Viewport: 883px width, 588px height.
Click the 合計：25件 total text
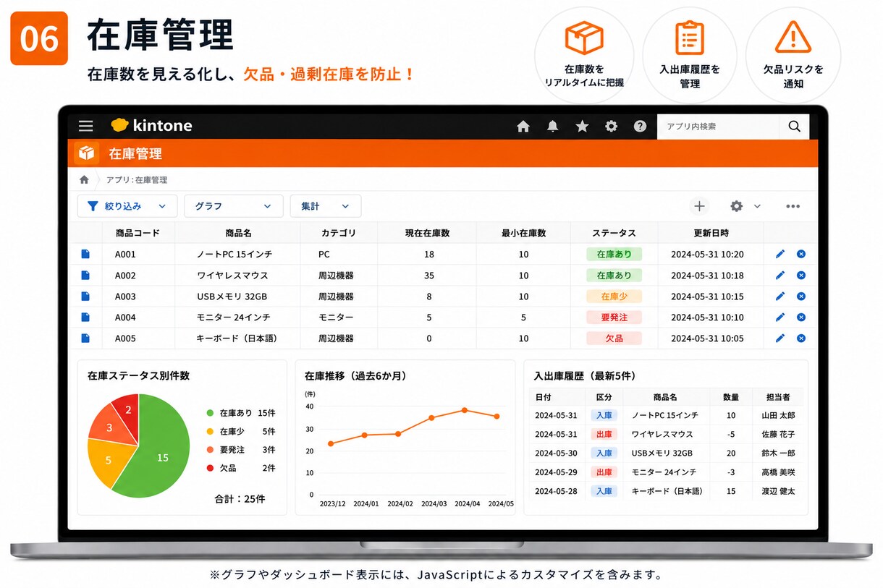coord(240,499)
